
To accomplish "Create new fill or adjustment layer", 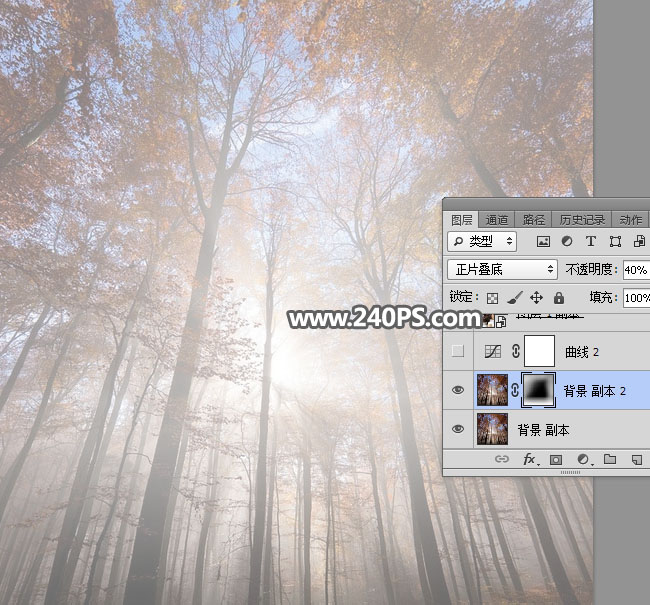I will click(583, 459).
